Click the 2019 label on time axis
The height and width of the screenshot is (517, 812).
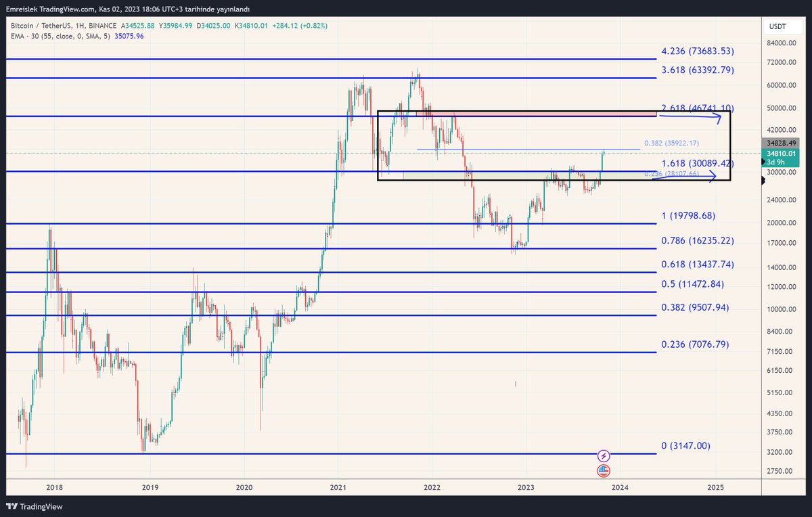tap(150, 487)
